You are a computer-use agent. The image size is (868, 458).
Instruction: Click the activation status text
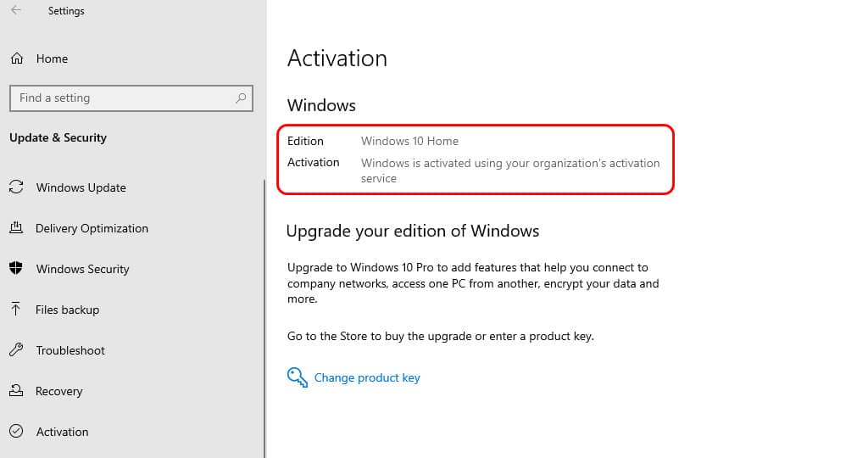510,170
